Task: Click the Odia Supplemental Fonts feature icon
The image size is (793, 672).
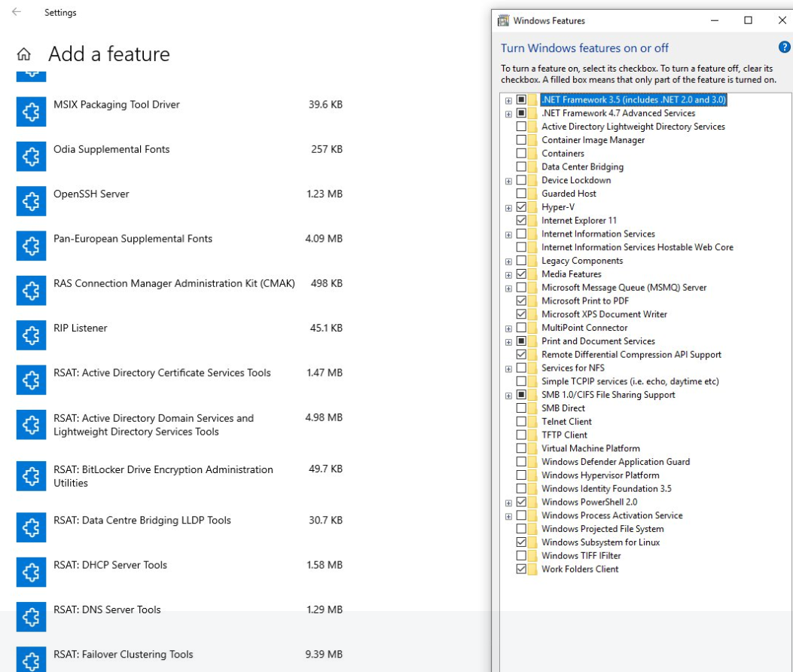Action: tap(31, 157)
